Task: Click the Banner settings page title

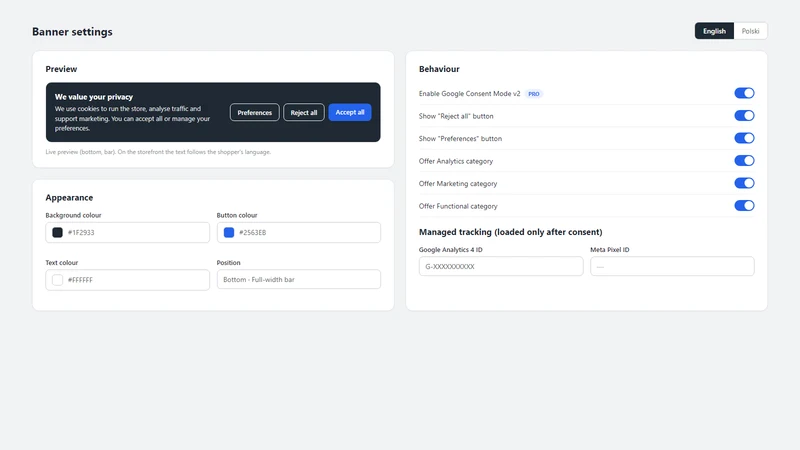Action: click(x=72, y=32)
